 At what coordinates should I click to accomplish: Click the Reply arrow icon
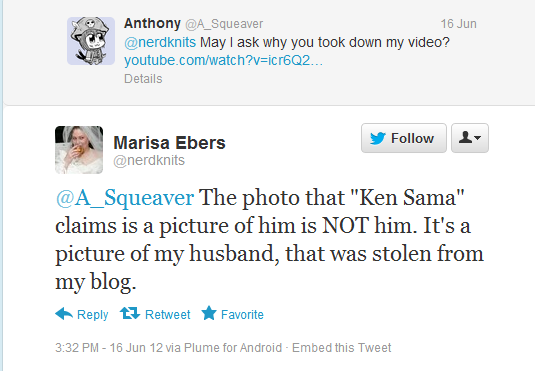click(64, 313)
